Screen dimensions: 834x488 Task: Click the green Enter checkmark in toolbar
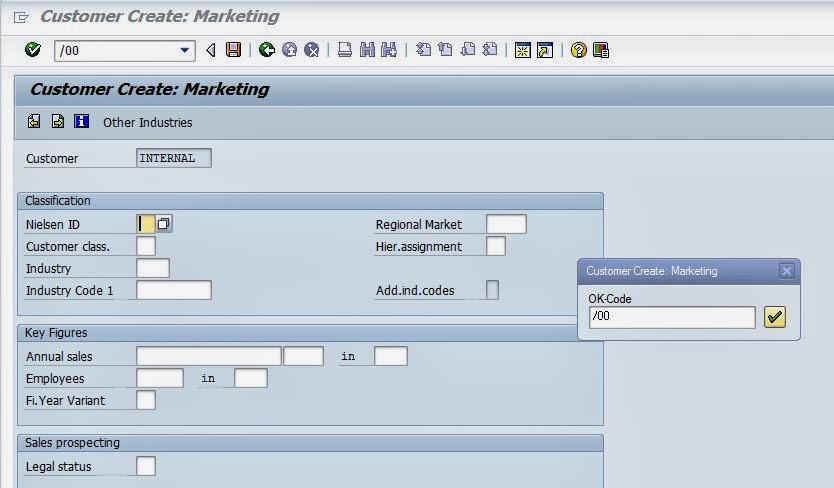(x=33, y=50)
